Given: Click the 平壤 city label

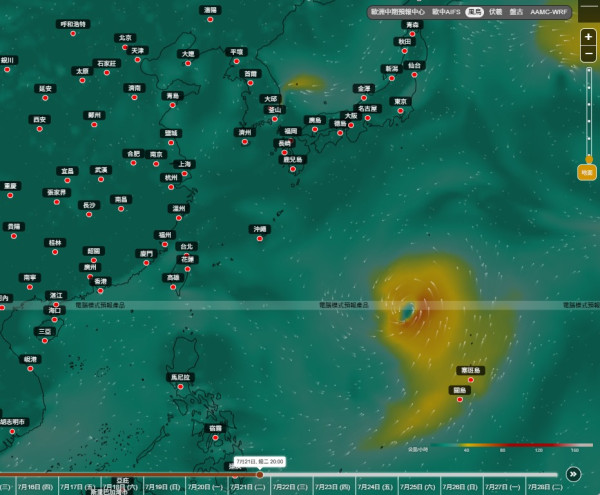Looking at the screenshot, I should [236, 52].
